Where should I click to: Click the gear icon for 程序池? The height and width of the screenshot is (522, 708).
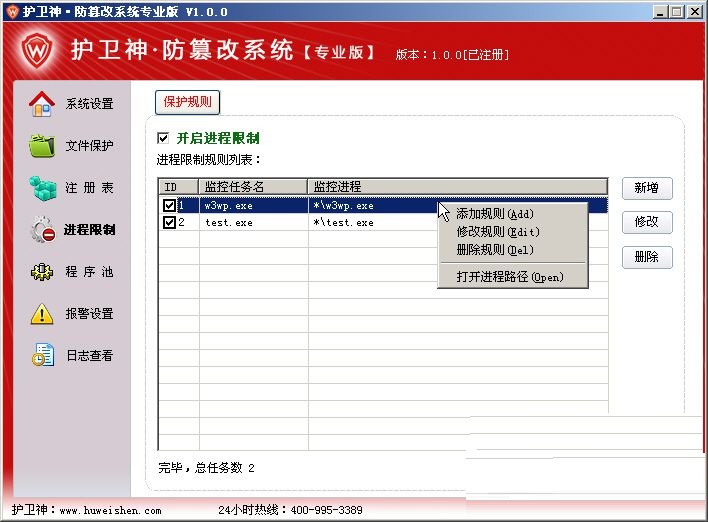pyautogui.click(x=41, y=272)
